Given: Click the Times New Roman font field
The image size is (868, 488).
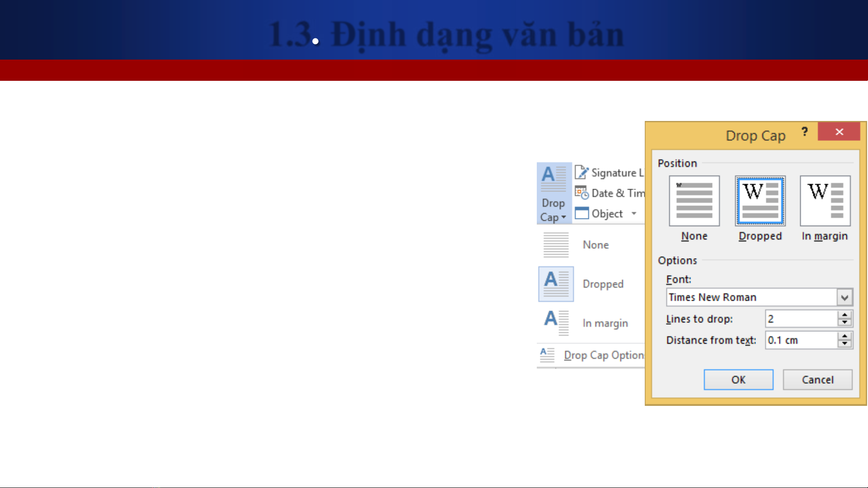Looking at the screenshot, I should coord(751,297).
